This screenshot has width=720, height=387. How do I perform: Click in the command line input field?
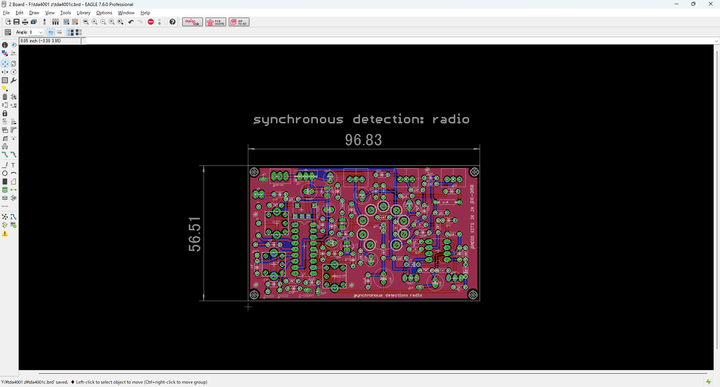(399, 41)
